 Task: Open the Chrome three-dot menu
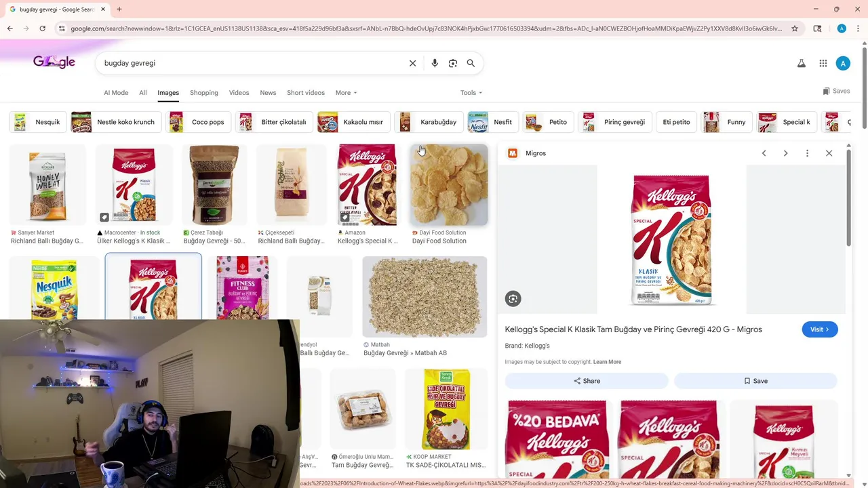tap(858, 28)
